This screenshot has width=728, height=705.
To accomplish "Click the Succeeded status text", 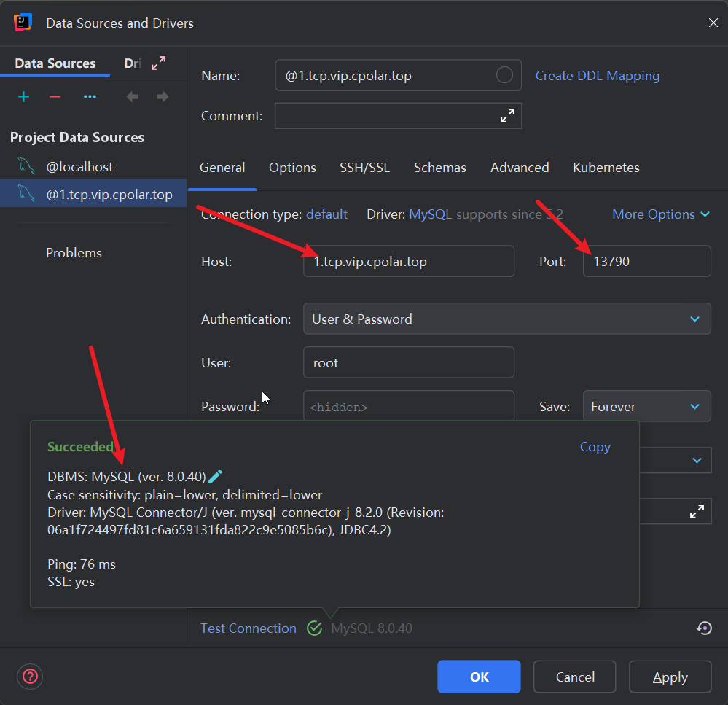I will pyautogui.click(x=80, y=447).
